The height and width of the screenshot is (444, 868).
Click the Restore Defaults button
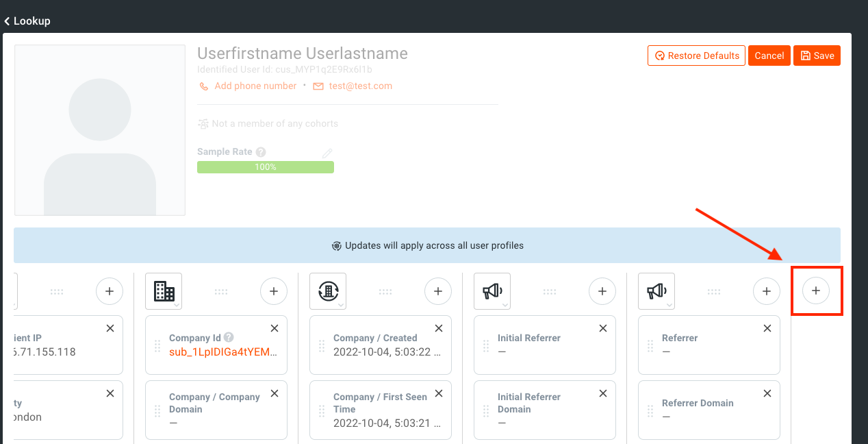coord(696,56)
